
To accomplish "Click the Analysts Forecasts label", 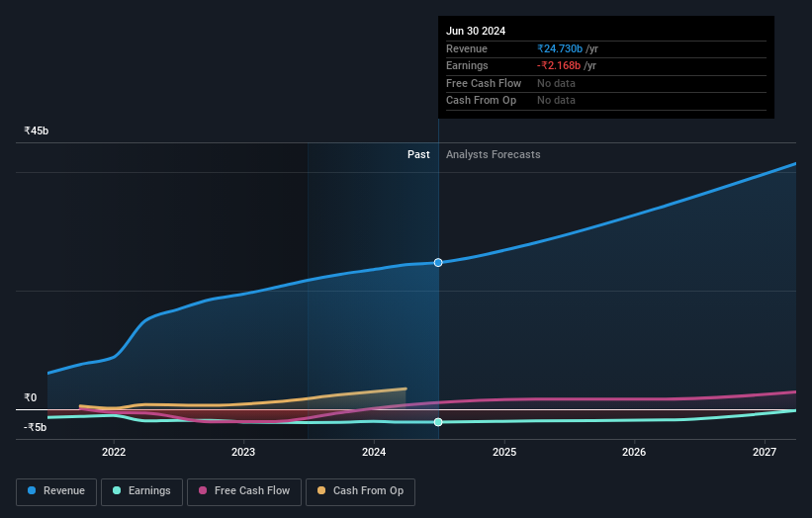I will 493,155.
